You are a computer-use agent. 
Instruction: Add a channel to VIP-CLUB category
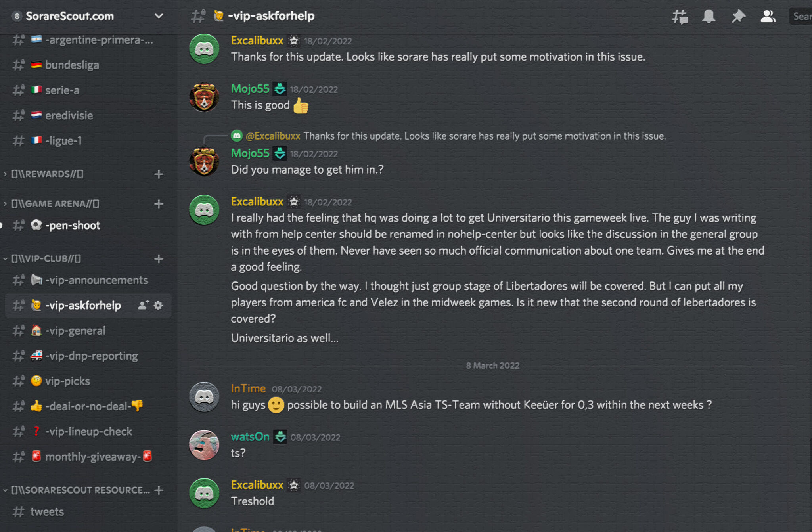coord(159,259)
